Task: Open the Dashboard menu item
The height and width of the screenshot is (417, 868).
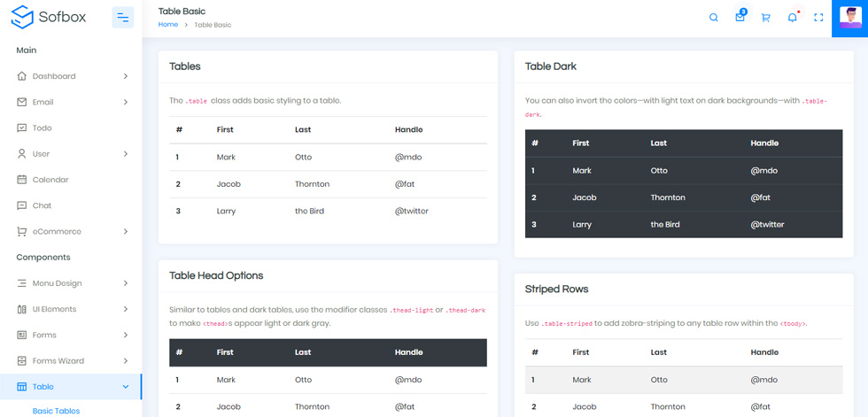Action: coord(71,76)
